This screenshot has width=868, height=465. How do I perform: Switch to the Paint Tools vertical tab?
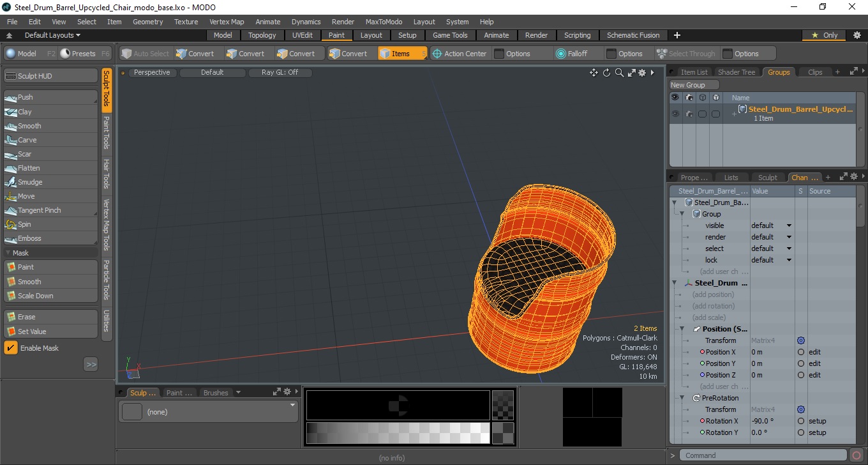[107, 133]
